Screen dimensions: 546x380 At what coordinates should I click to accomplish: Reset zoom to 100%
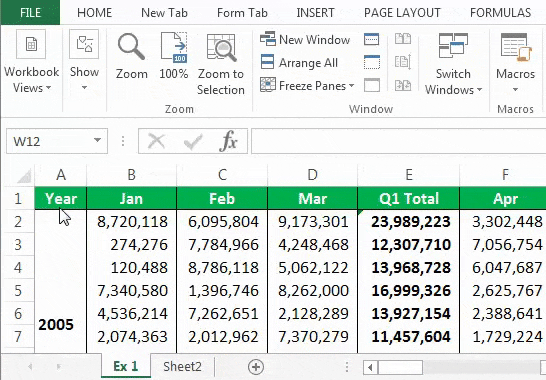(174, 56)
